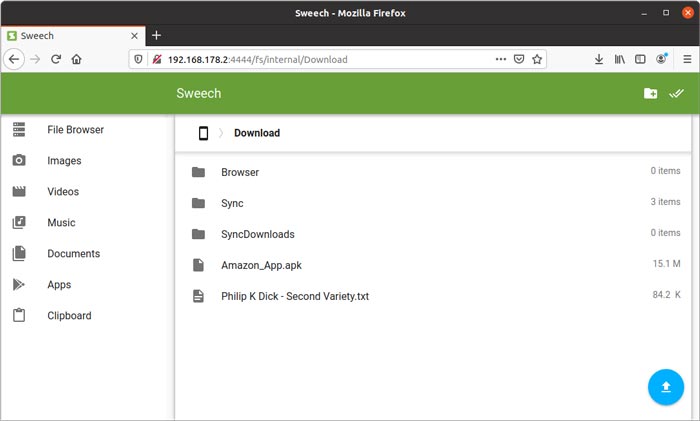Click the Clipboard icon in sidebar
Screen dimensions: 700x421
(x=19, y=315)
